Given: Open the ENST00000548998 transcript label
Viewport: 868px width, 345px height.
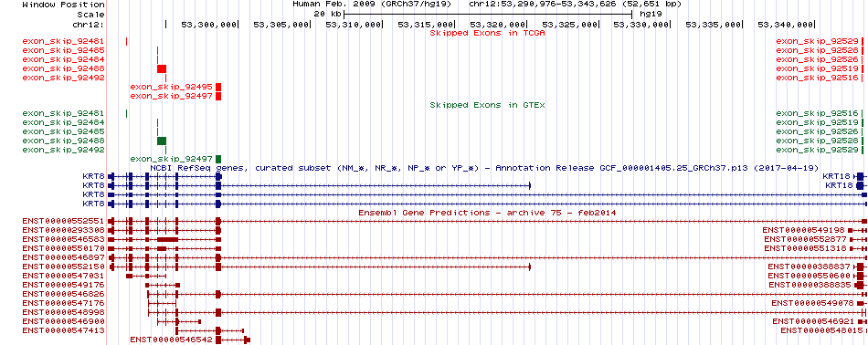Looking at the screenshot, I should (63, 312).
